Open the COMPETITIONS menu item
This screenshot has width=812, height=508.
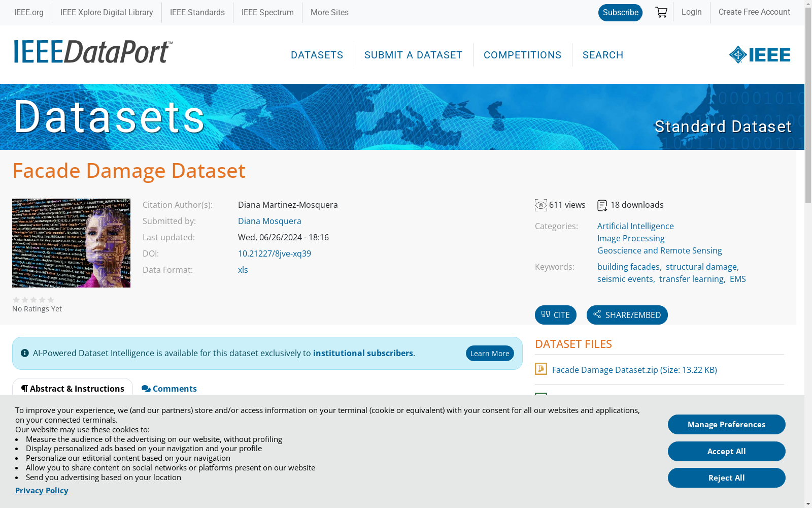(x=523, y=55)
